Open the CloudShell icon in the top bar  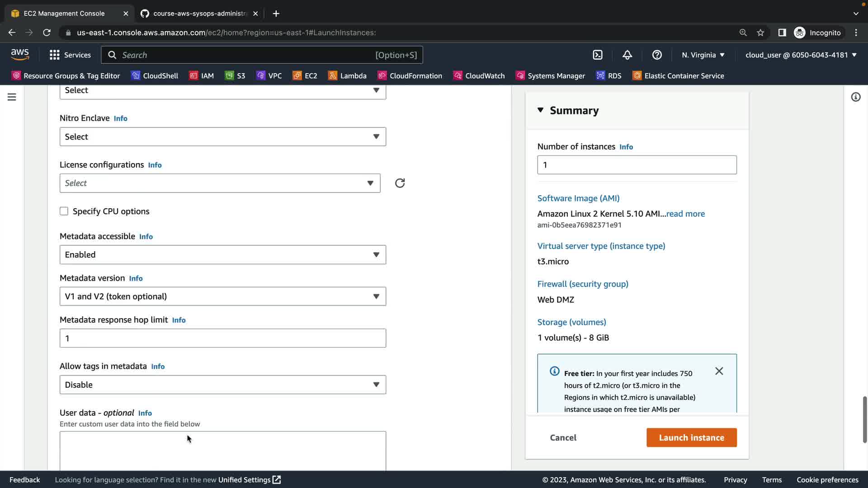(x=598, y=55)
